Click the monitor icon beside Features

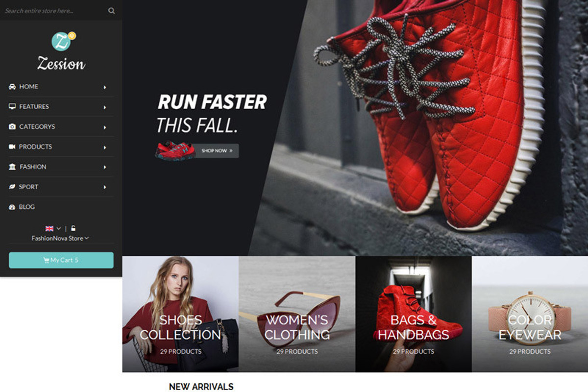[x=12, y=107]
